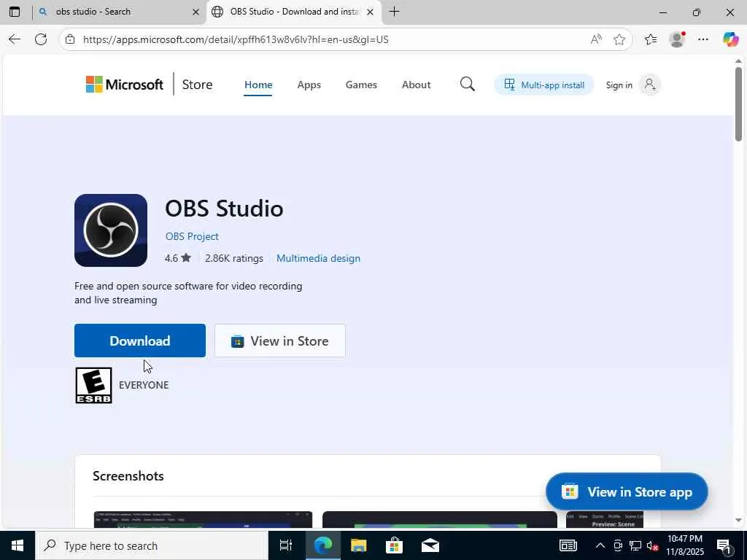This screenshot has height=560, width=747.
Task: Click the Type here to search box
Action: pyautogui.click(x=152, y=545)
